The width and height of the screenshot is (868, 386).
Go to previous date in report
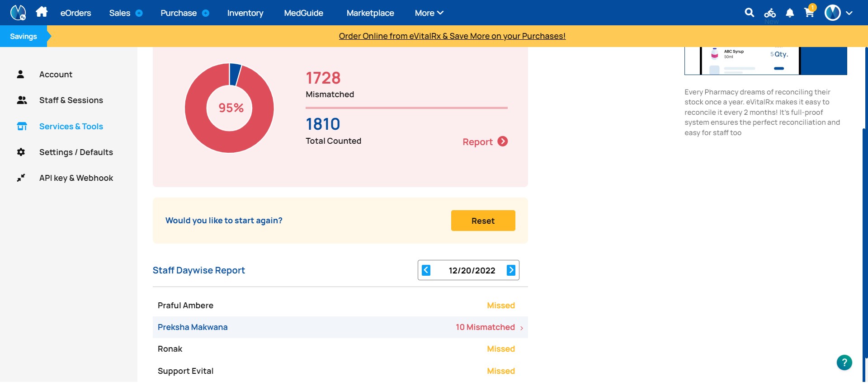click(426, 270)
